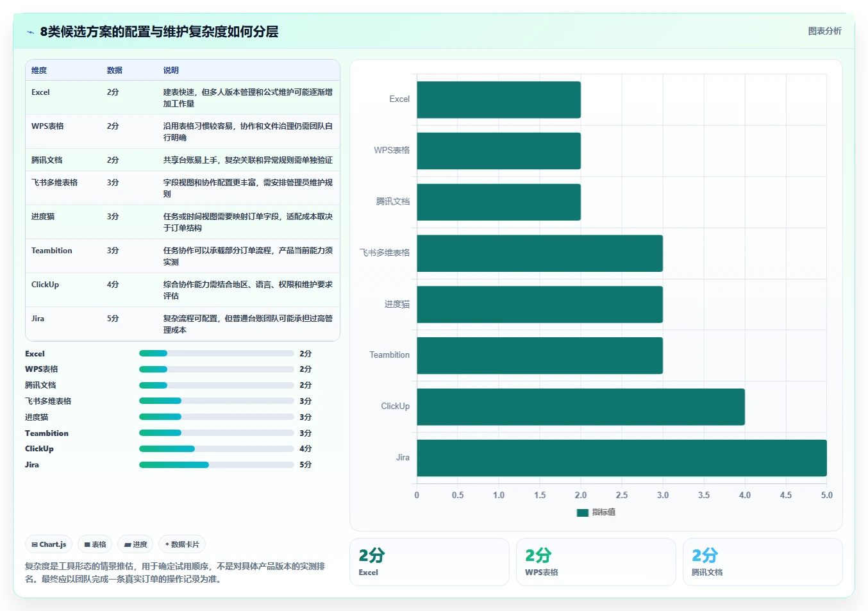Click the Jira bar in the bar chart
This screenshot has height=611, width=868.
(x=622, y=458)
